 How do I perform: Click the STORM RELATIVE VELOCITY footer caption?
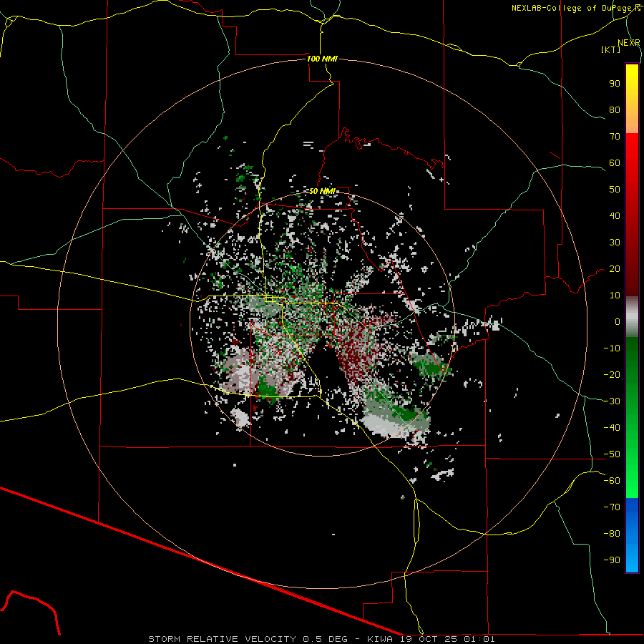pos(321,639)
